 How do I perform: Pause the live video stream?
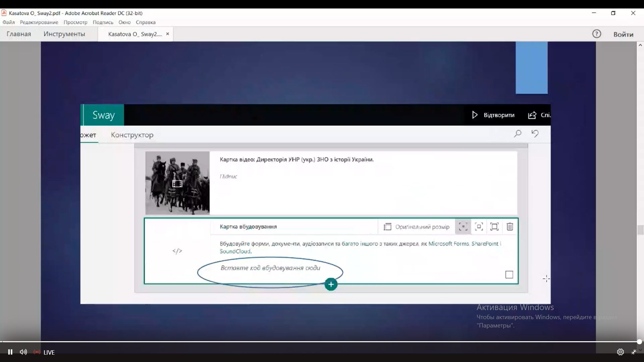coord(10,352)
